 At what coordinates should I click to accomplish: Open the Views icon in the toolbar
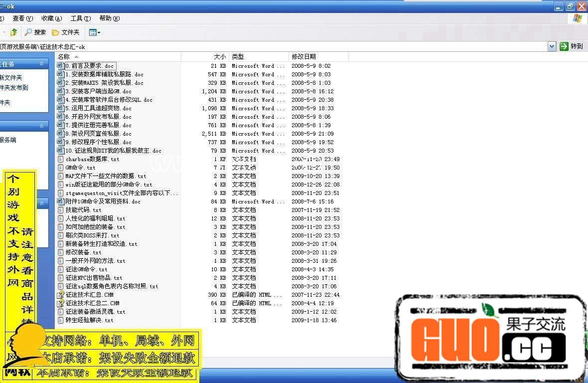click(93, 32)
